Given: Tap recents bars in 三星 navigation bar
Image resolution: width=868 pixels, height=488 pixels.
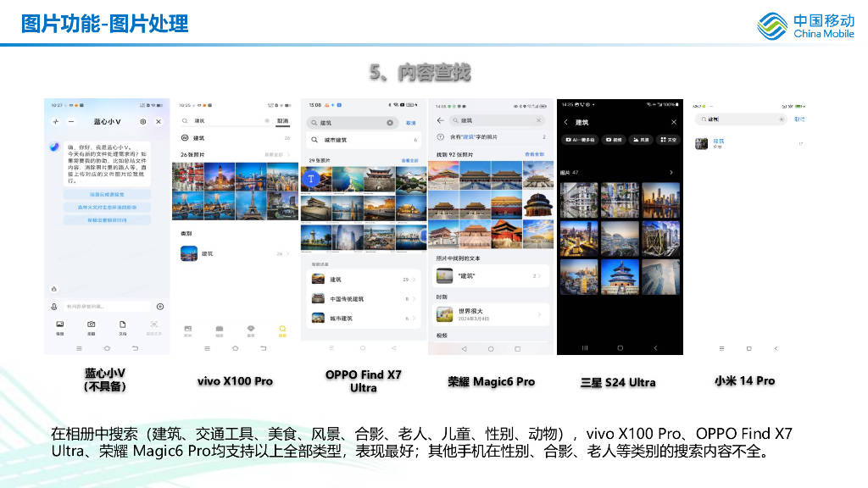Looking at the screenshot, I should click(x=585, y=348).
